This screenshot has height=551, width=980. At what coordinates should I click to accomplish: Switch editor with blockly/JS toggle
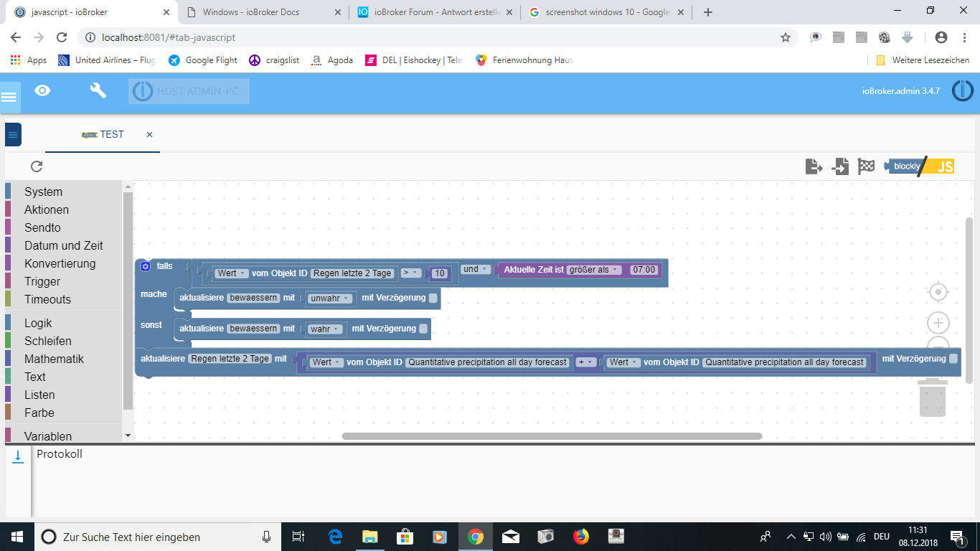pos(919,166)
